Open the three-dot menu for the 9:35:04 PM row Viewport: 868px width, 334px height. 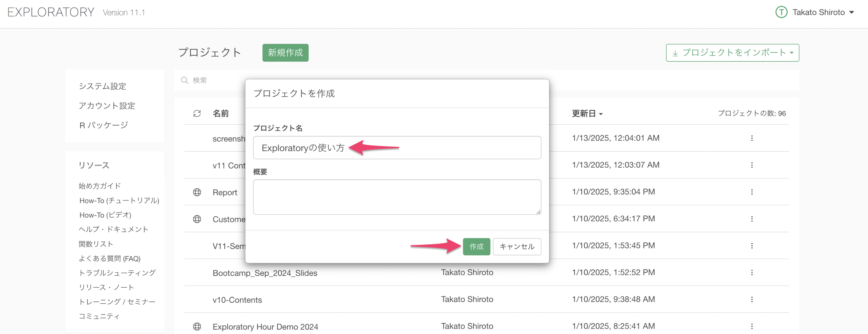pos(752,192)
